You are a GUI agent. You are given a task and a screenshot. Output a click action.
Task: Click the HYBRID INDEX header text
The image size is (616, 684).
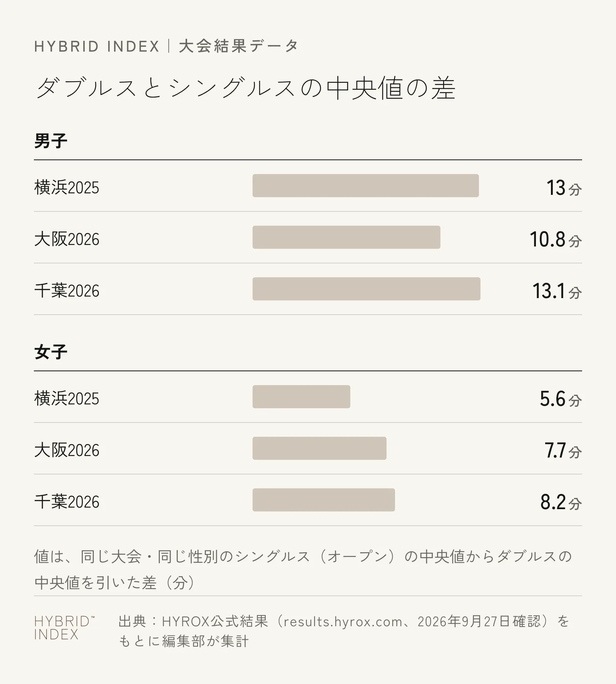coord(97,47)
